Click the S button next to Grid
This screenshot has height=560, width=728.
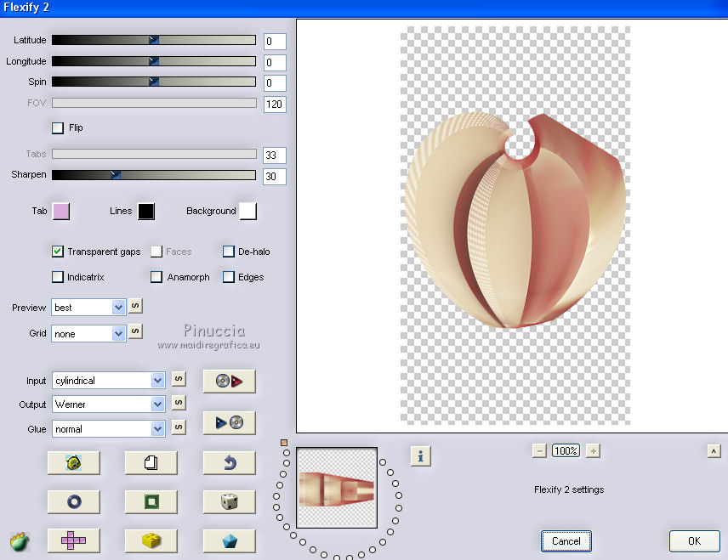[x=135, y=331]
